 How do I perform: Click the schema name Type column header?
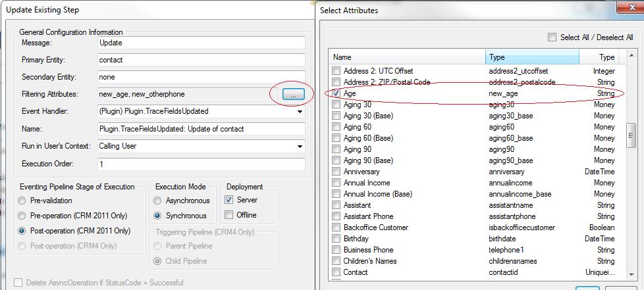pyautogui.click(x=532, y=57)
